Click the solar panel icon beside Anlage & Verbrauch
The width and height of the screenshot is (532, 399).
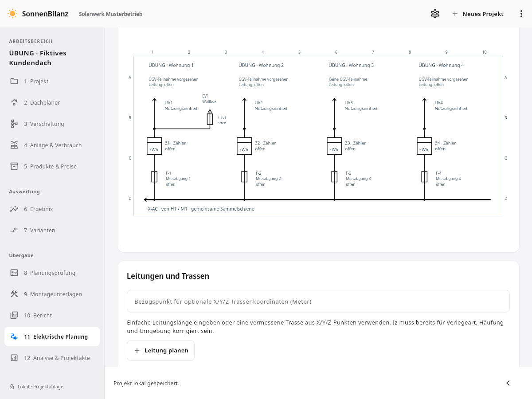pyautogui.click(x=14, y=145)
